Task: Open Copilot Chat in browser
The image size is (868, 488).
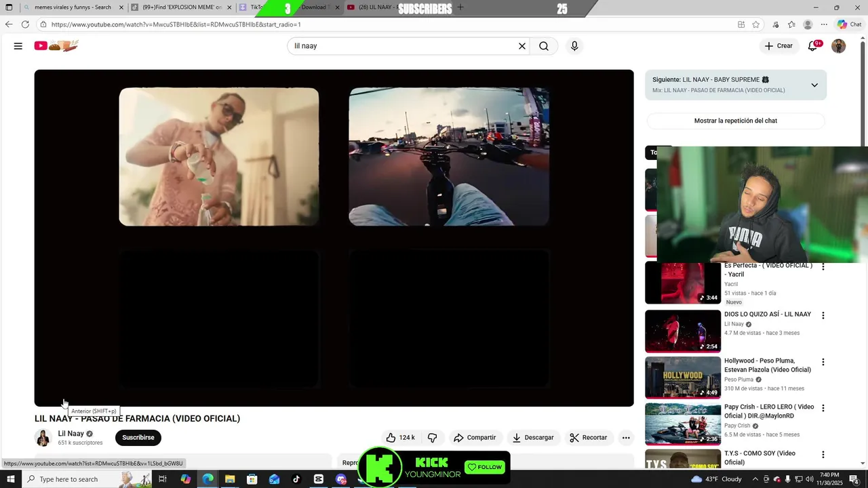Action: pyautogui.click(x=849, y=24)
